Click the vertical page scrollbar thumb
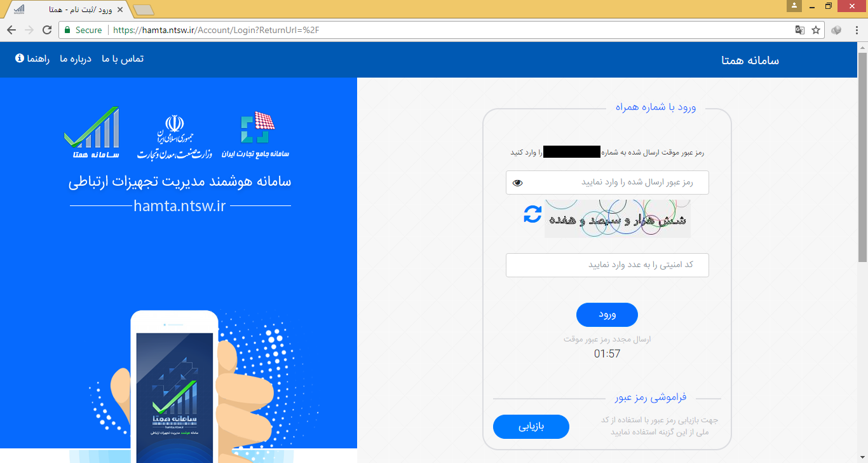 point(862,157)
